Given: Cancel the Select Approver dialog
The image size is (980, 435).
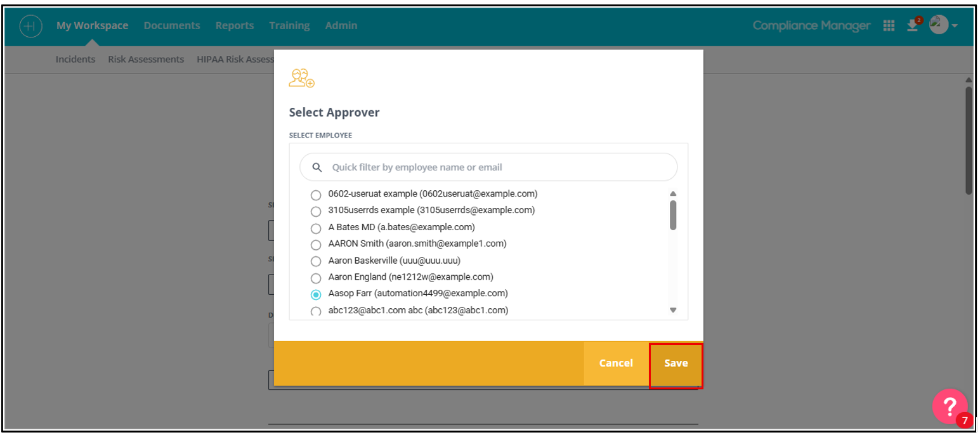Looking at the screenshot, I should pos(616,363).
